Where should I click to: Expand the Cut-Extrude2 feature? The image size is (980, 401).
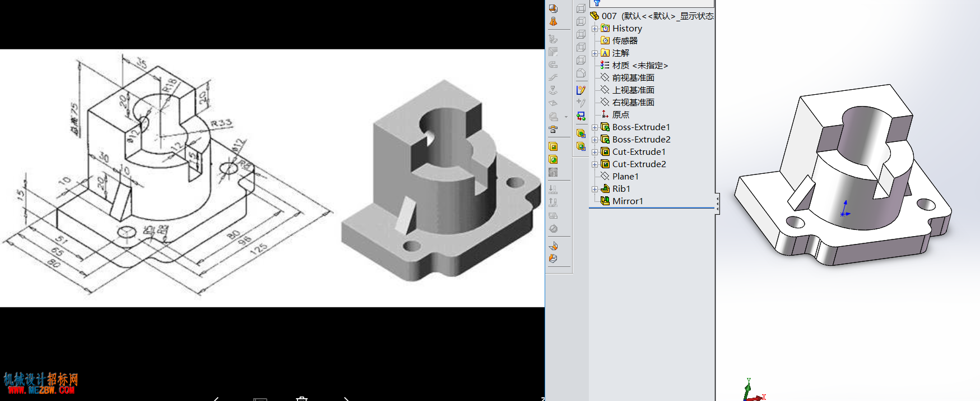pos(594,164)
